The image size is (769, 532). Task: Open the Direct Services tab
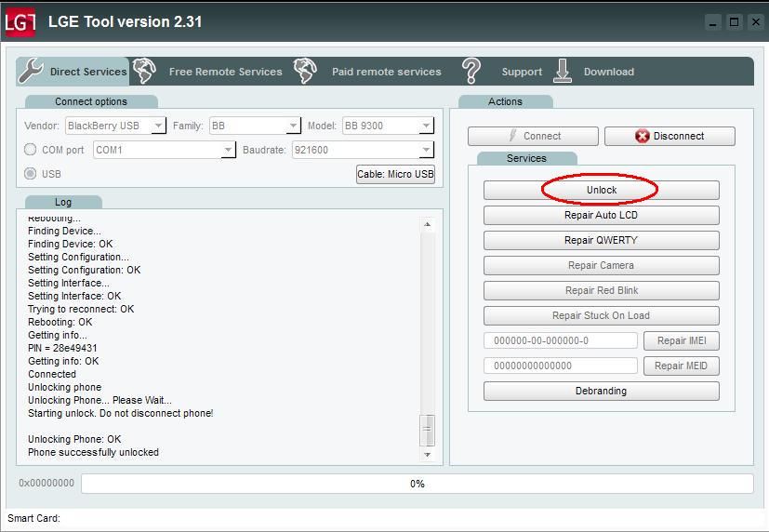pos(73,72)
